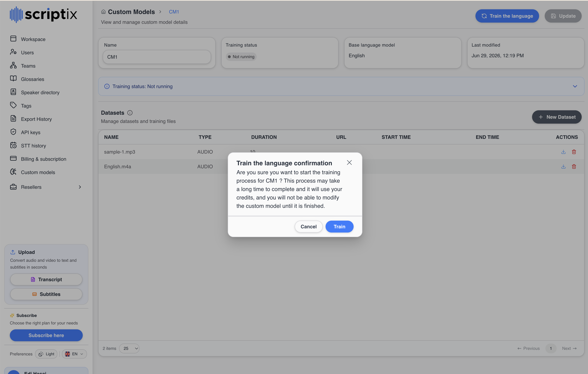Confirm training by clicking Train

point(339,227)
